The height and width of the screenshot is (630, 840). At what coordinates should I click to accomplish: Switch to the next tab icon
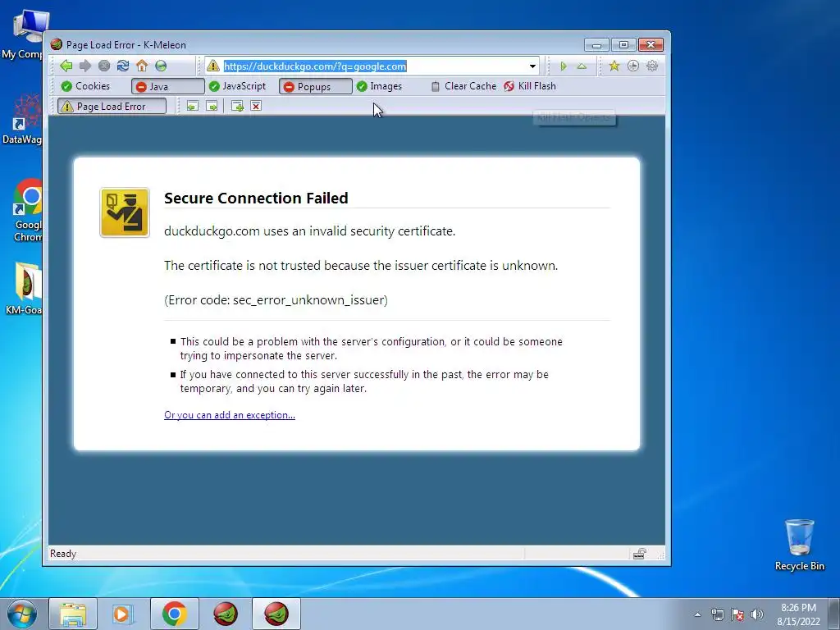pyautogui.click(x=212, y=106)
